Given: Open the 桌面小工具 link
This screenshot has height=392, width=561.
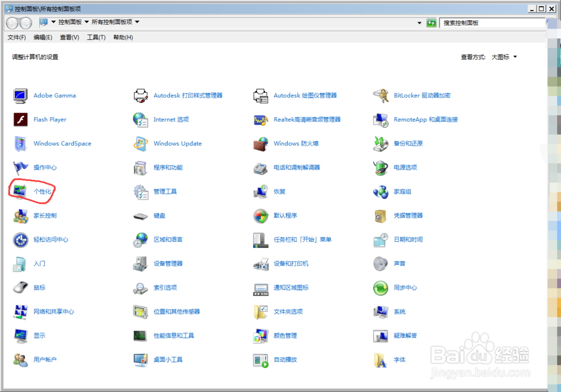Looking at the screenshot, I should coord(168,360).
